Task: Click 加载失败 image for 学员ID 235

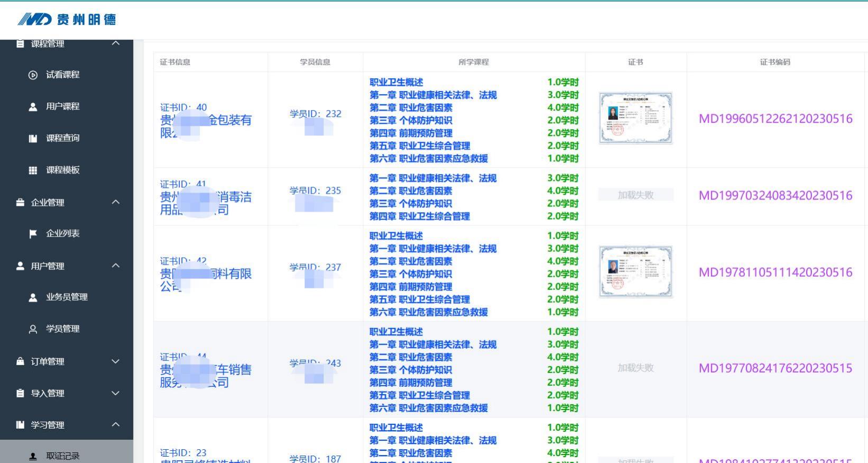Action: [x=635, y=195]
